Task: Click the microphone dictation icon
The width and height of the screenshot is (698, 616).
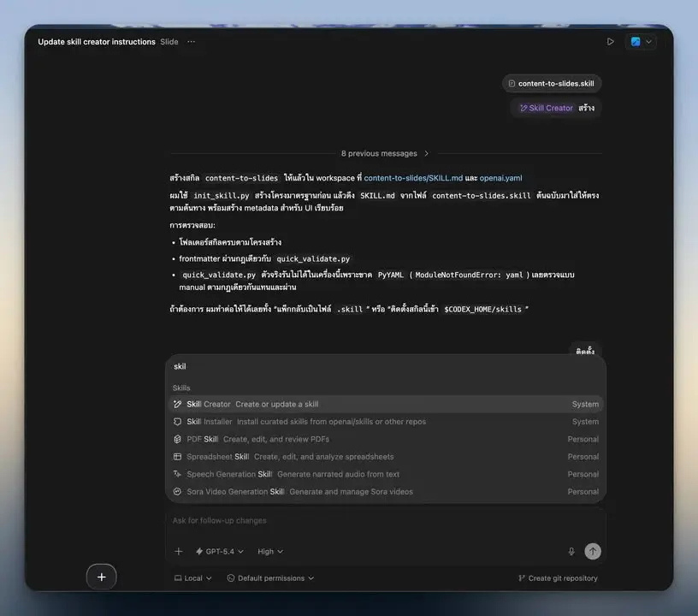Action: pyautogui.click(x=571, y=552)
